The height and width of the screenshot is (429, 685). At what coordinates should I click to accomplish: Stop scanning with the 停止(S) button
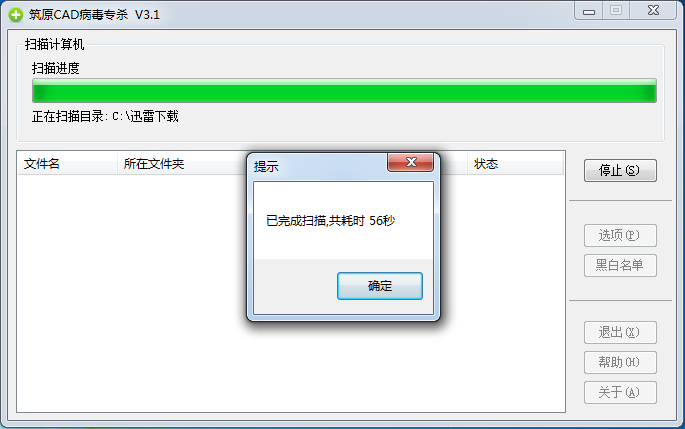(620, 170)
